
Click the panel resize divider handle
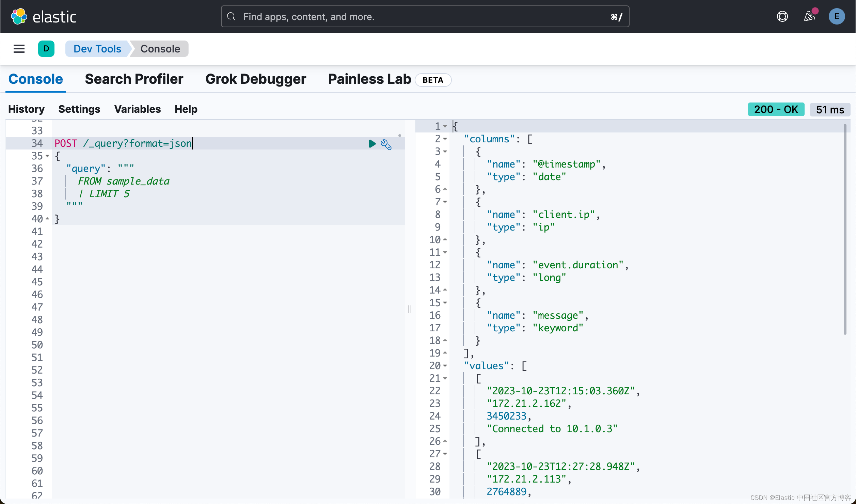coord(410,309)
